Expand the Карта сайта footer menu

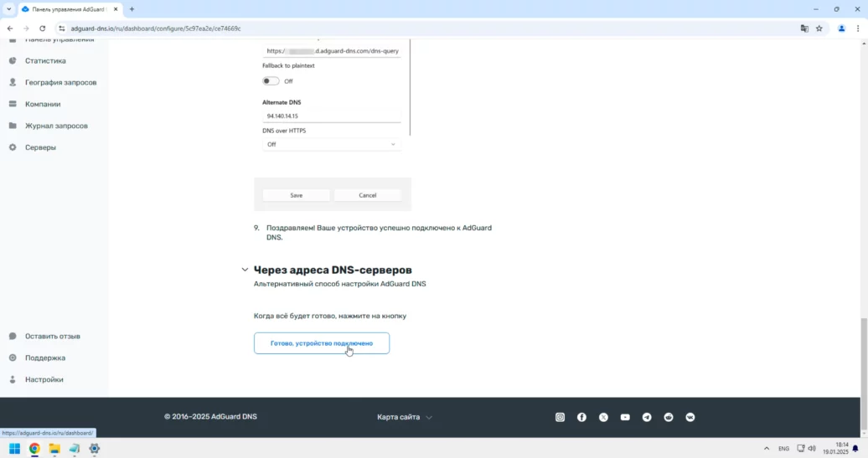point(405,417)
